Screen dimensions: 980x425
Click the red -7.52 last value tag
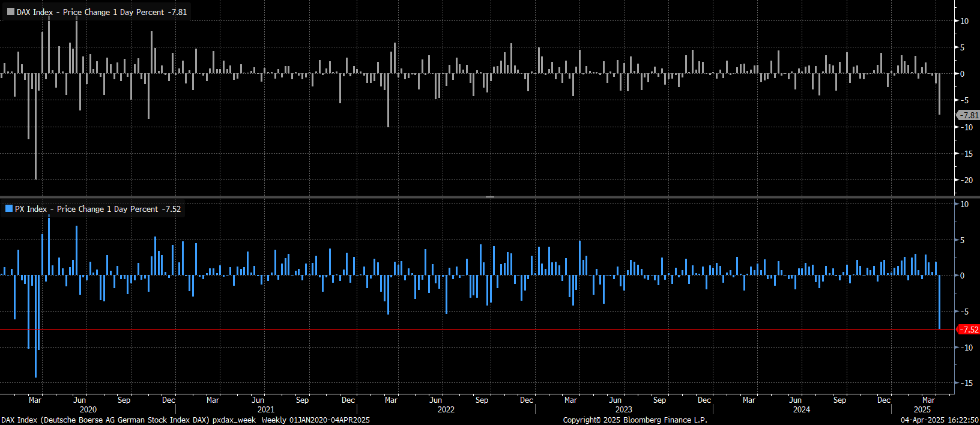click(x=968, y=330)
